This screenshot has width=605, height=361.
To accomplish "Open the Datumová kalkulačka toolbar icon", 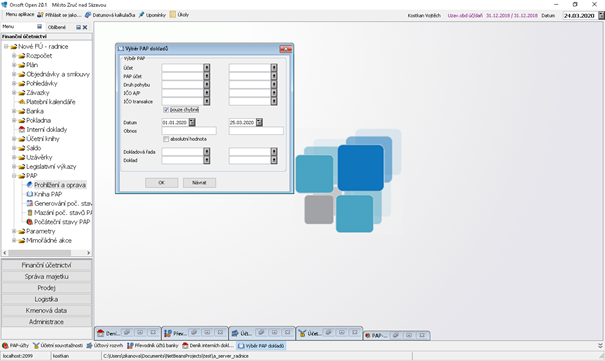I will (88, 15).
